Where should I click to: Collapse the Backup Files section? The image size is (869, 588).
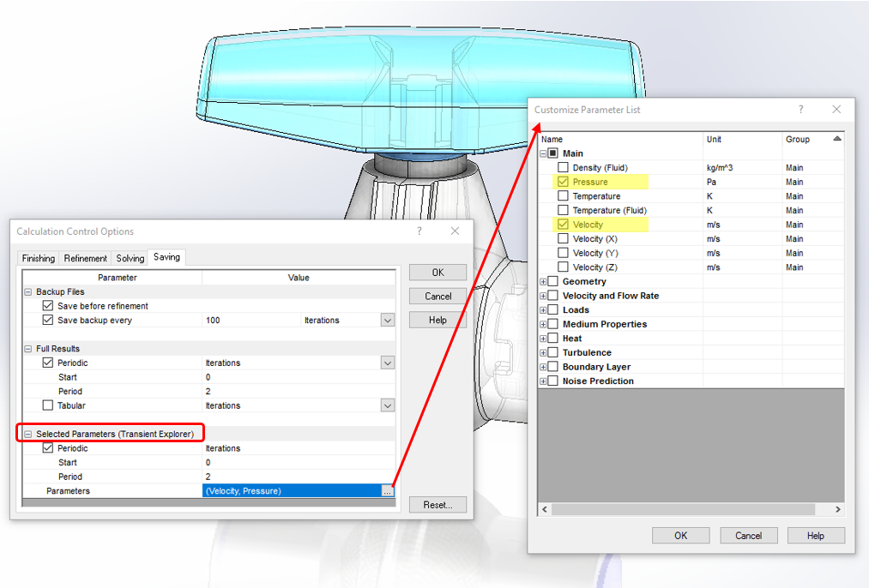click(28, 292)
